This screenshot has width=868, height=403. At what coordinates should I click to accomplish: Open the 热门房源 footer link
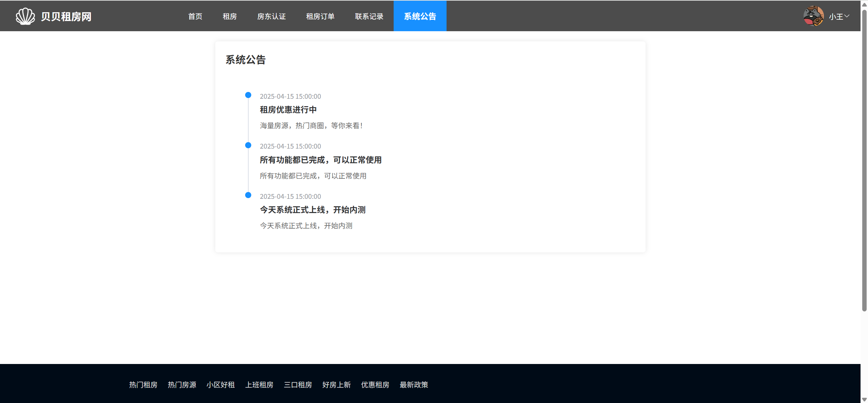click(x=182, y=385)
